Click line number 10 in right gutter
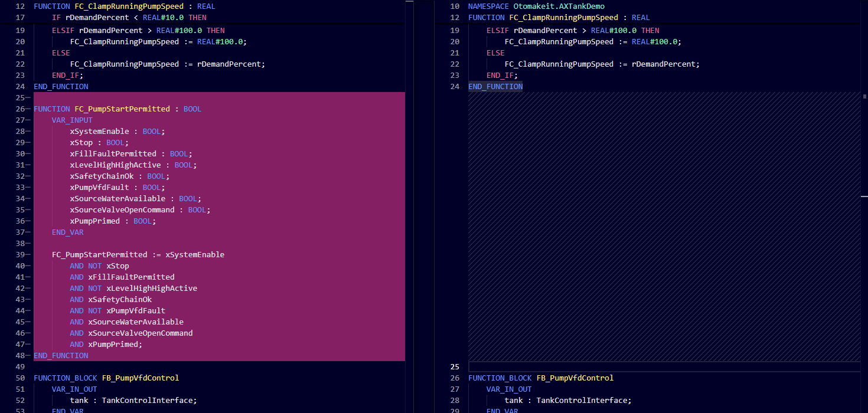 tap(455, 6)
